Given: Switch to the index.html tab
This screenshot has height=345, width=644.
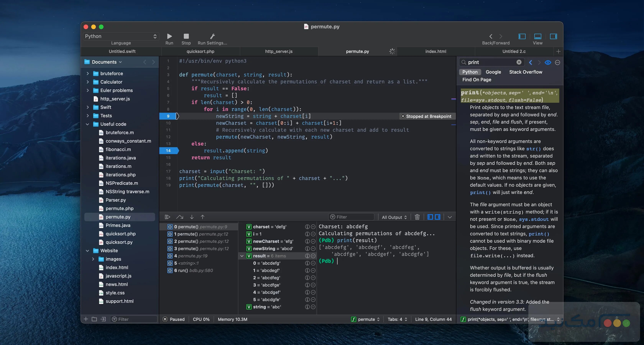Looking at the screenshot, I should coord(435,52).
